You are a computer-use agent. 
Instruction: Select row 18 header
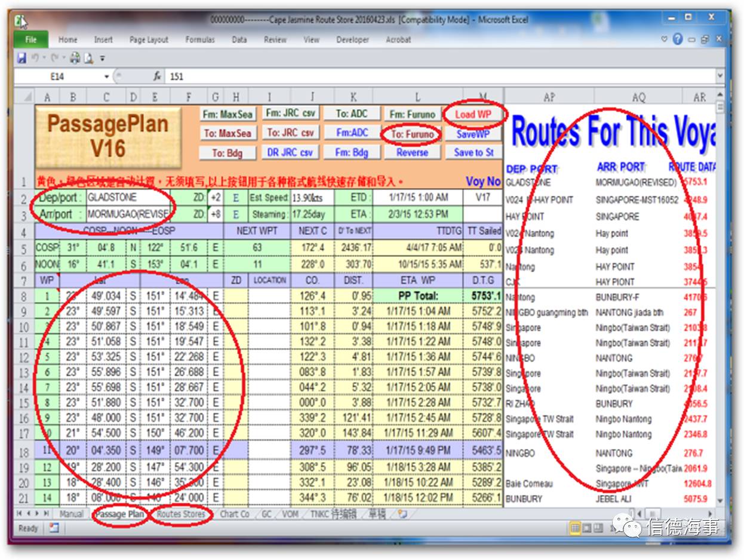pos(24,450)
